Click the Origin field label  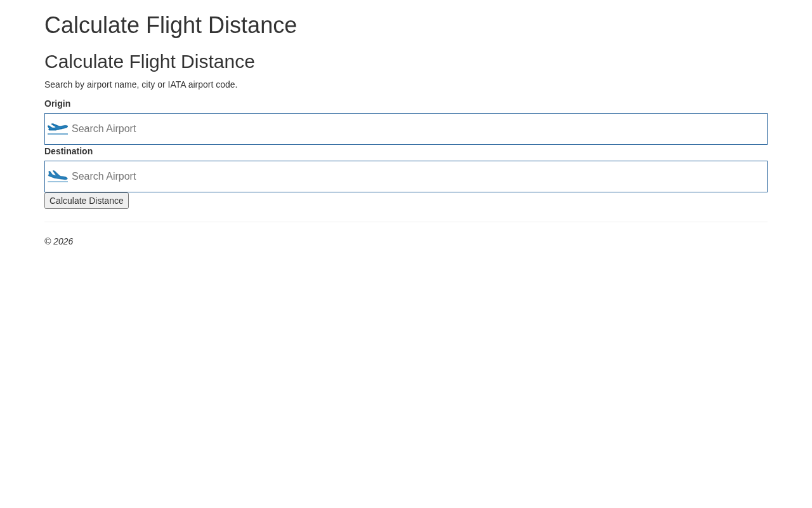point(57,104)
